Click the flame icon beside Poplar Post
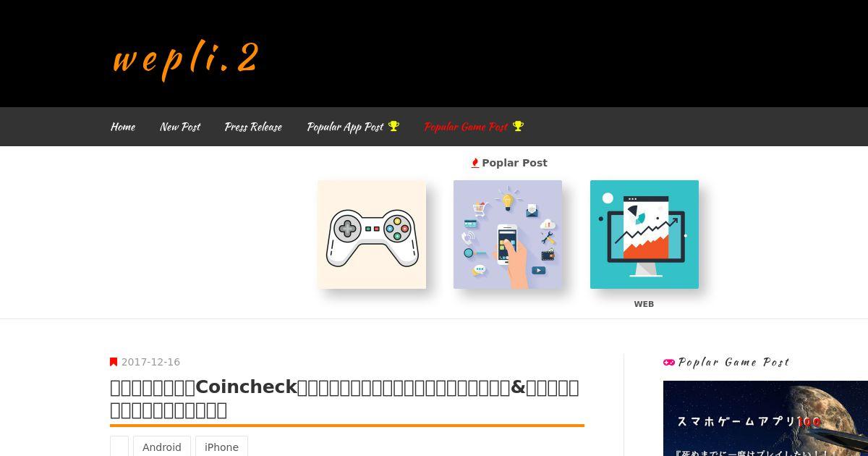This screenshot has height=456, width=868. (475, 163)
